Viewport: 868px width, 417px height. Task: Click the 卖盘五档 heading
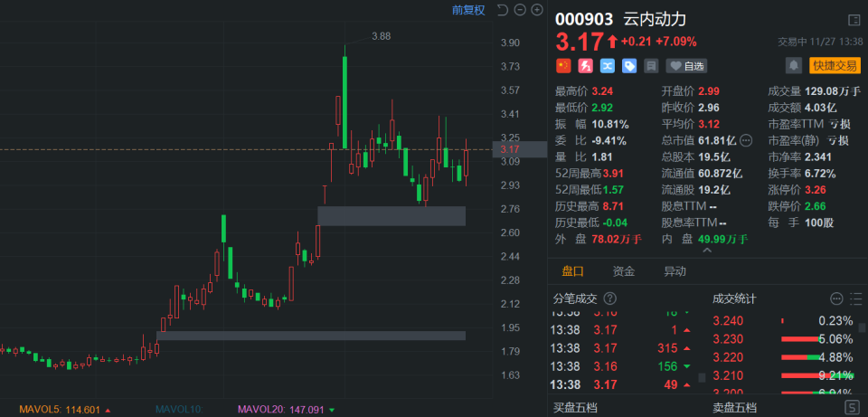[x=734, y=409]
